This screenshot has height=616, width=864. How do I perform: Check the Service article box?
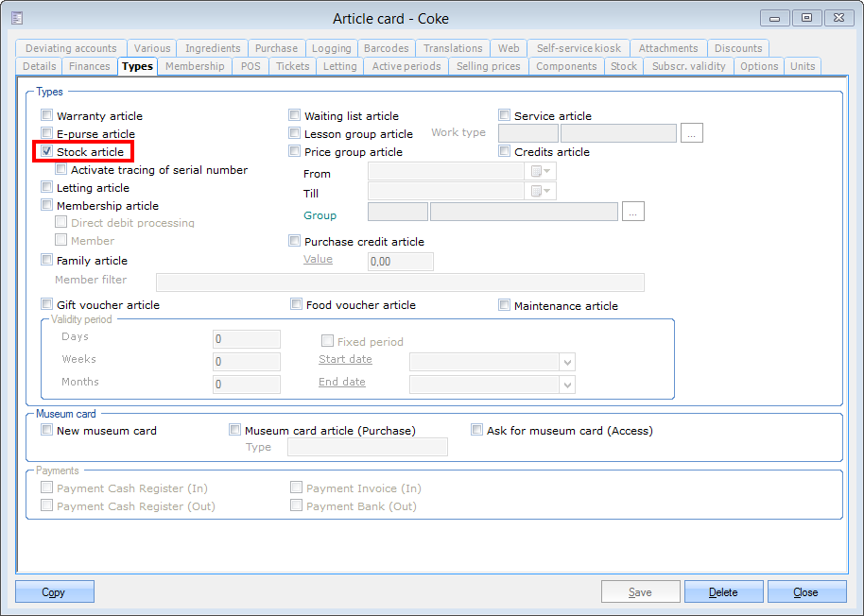[x=505, y=115]
